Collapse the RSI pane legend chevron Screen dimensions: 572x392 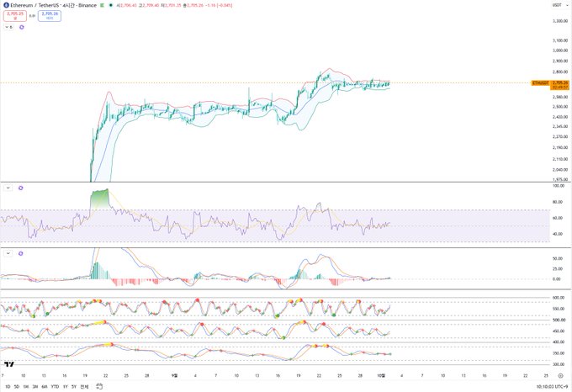pos(8,188)
